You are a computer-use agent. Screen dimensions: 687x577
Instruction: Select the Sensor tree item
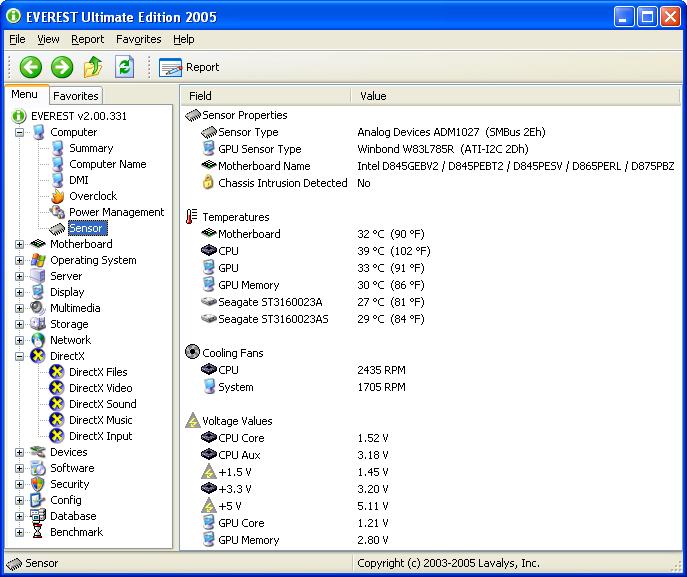[86, 228]
